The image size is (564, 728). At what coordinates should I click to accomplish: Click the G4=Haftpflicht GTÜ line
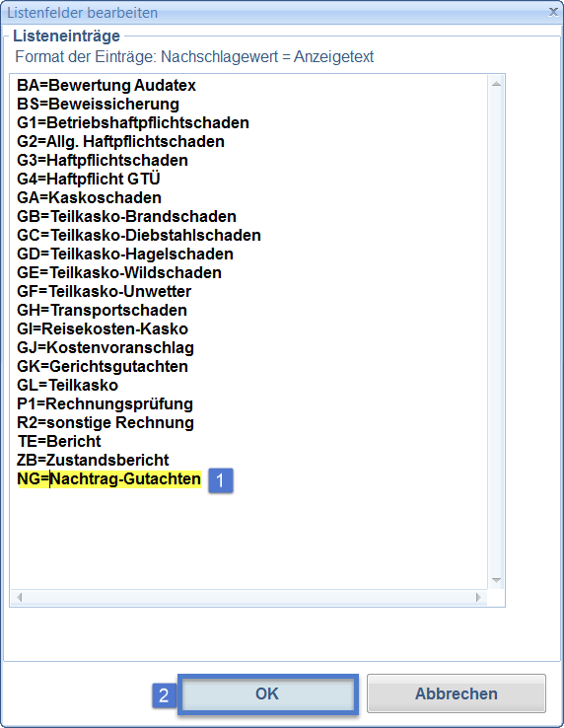point(88,179)
